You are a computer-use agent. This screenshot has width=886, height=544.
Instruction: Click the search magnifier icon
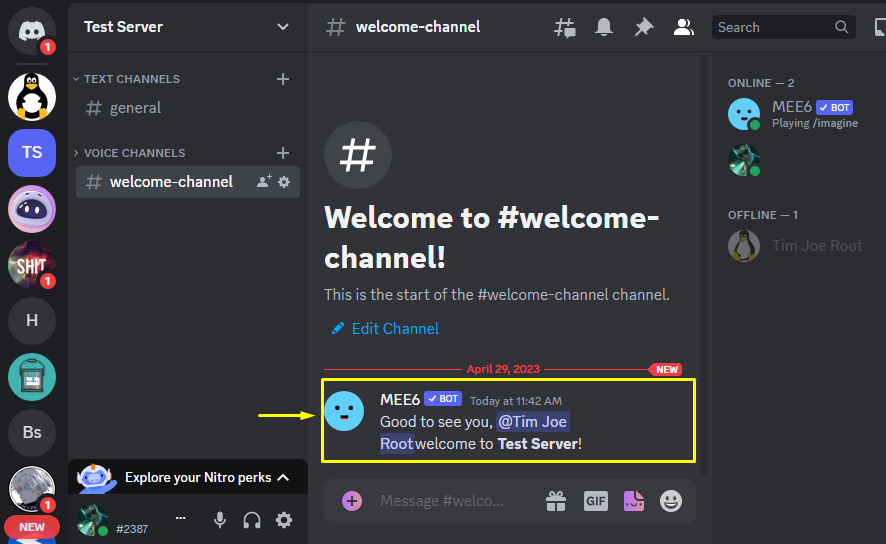[x=841, y=27]
